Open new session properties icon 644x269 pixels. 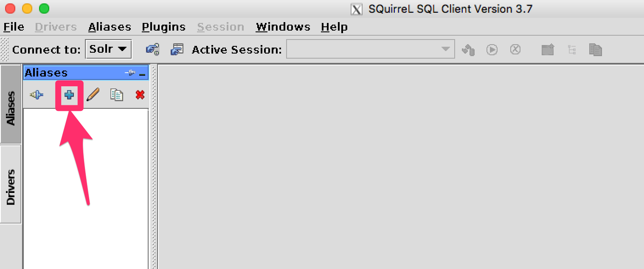coord(177,50)
